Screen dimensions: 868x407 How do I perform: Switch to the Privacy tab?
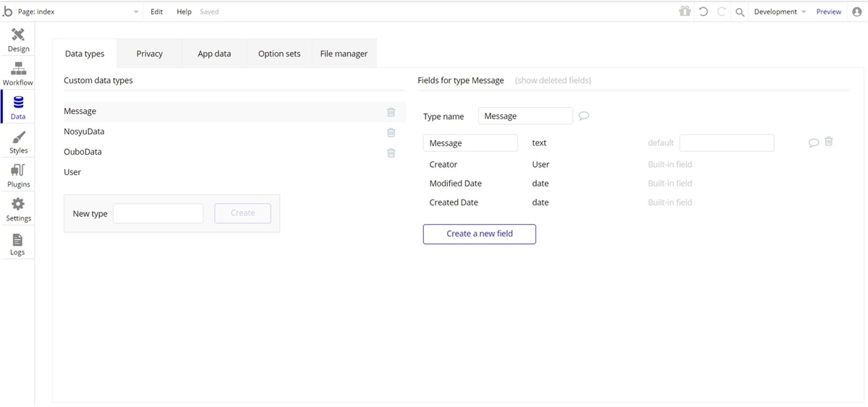pyautogui.click(x=150, y=53)
